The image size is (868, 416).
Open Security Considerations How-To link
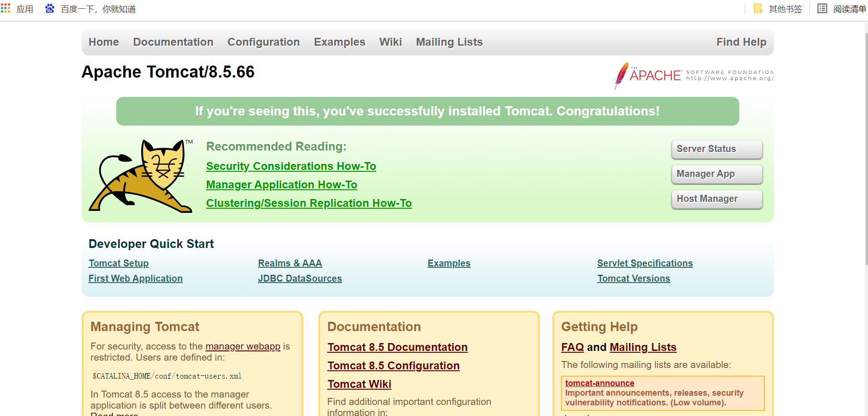(291, 166)
